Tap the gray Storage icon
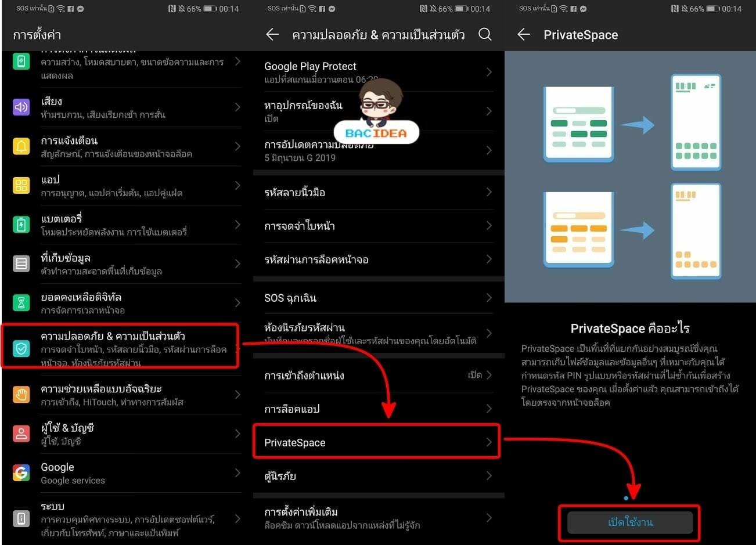 click(x=21, y=264)
